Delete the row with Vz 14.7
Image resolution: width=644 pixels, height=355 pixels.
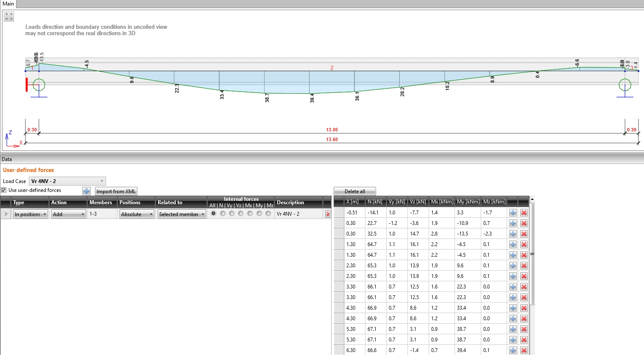pyautogui.click(x=524, y=234)
